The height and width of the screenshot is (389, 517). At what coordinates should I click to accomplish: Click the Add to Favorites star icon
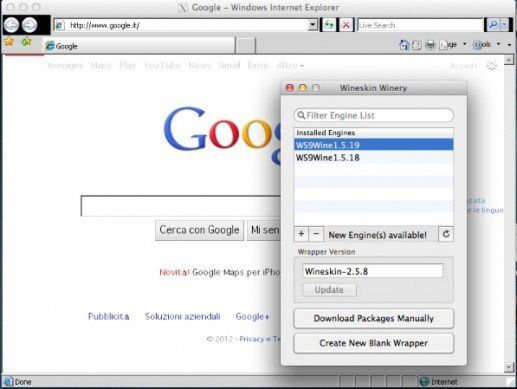pos(26,41)
